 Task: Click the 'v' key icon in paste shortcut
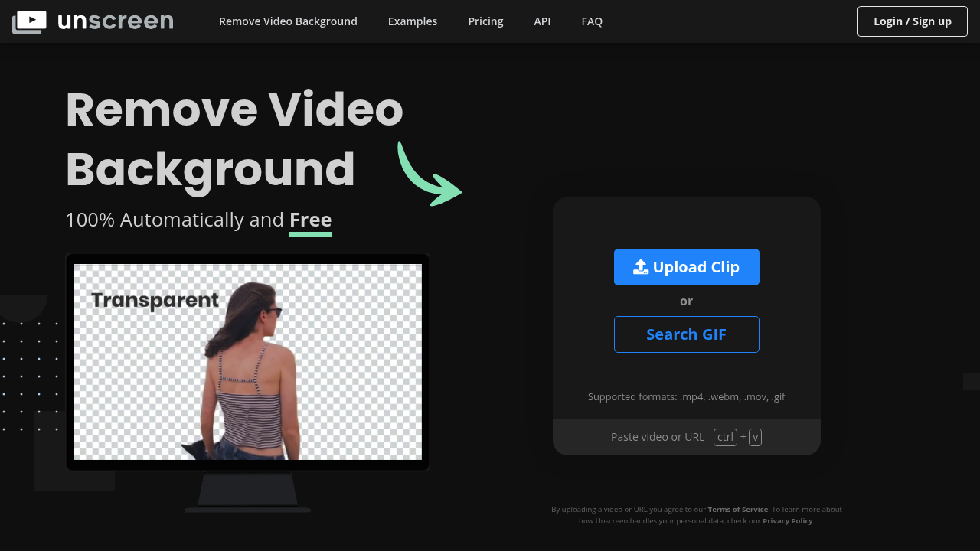(755, 436)
